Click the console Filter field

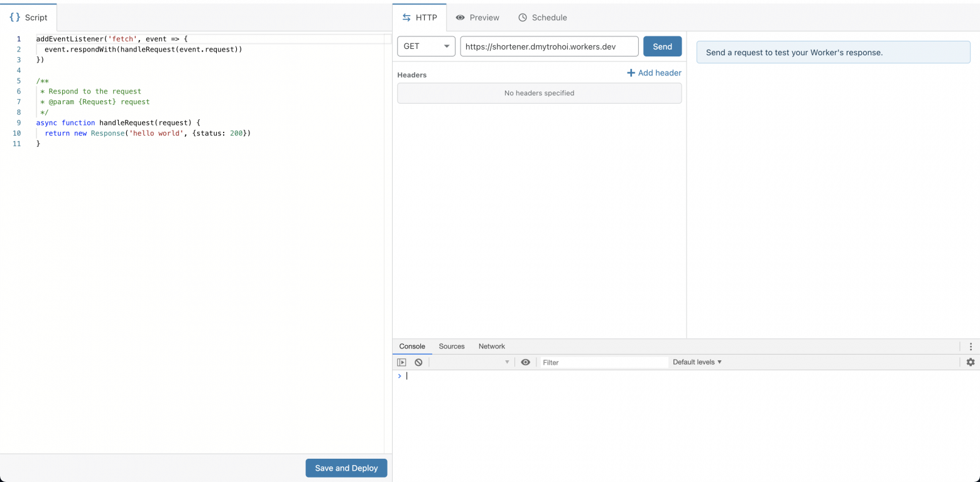(x=604, y=362)
